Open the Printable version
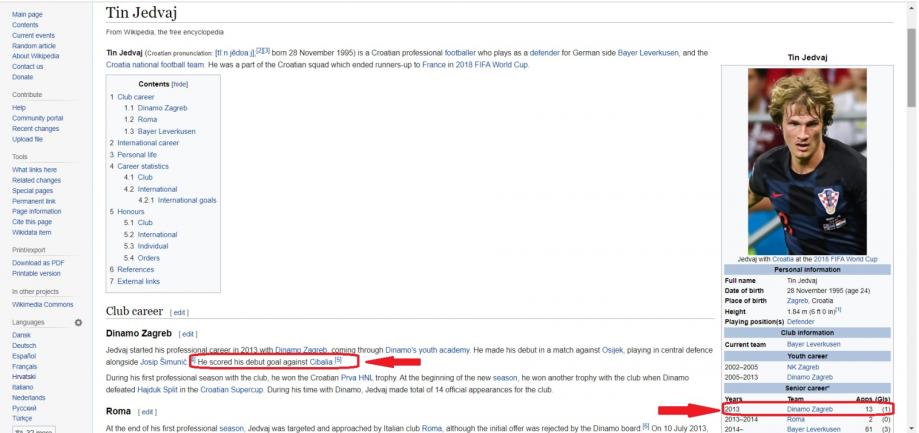The image size is (919, 433). (x=36, y=274)
